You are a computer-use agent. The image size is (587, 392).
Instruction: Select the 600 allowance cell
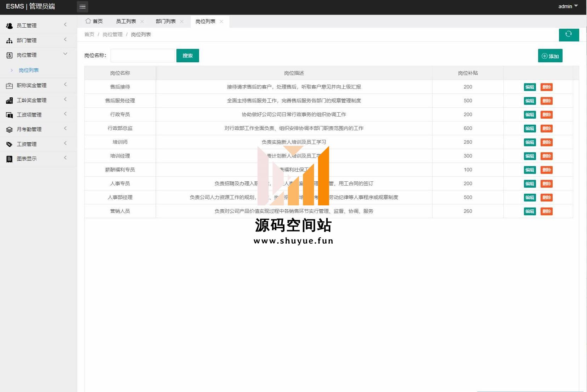468,128
